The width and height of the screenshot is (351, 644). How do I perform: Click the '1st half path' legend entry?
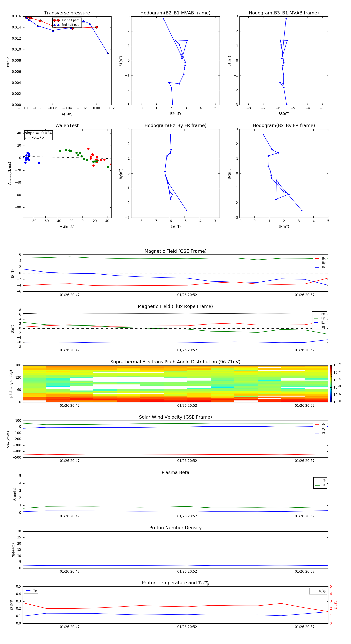click(67, 20)
